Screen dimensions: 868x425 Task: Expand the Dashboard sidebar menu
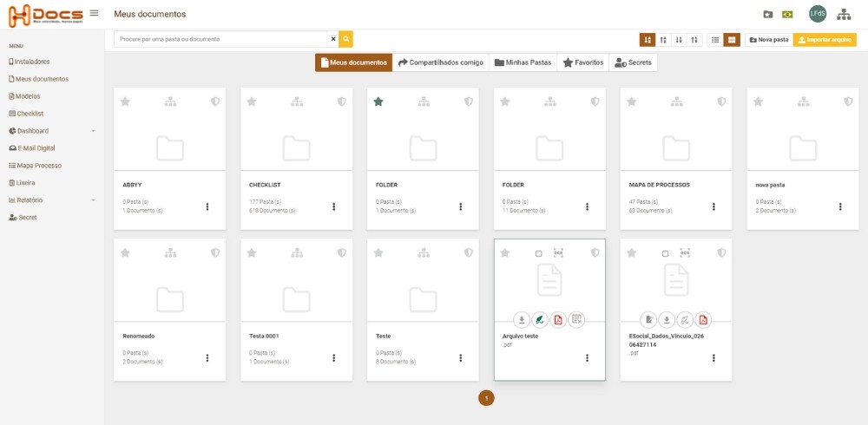click(x=52, y=131)
